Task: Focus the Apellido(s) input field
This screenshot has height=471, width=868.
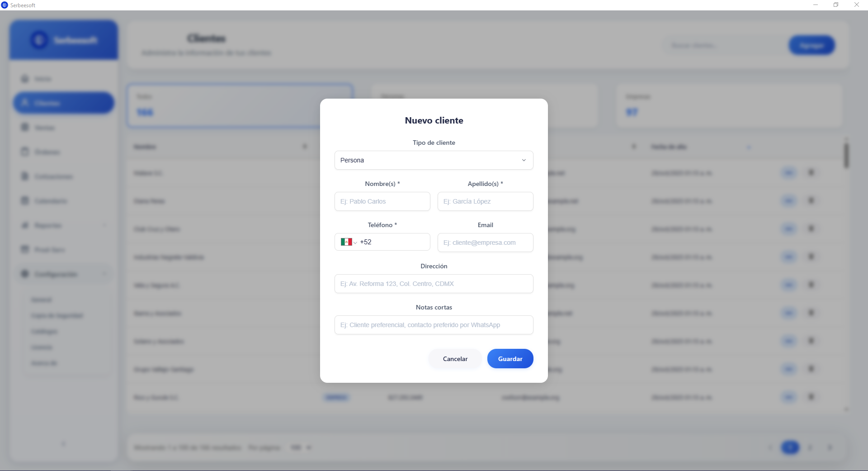Action: point(485,201)
